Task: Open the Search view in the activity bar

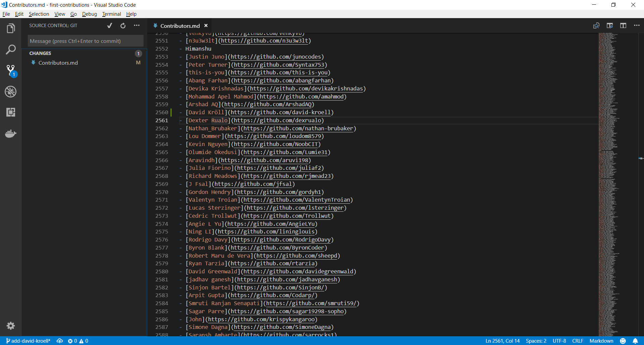Action: [11, 49]
